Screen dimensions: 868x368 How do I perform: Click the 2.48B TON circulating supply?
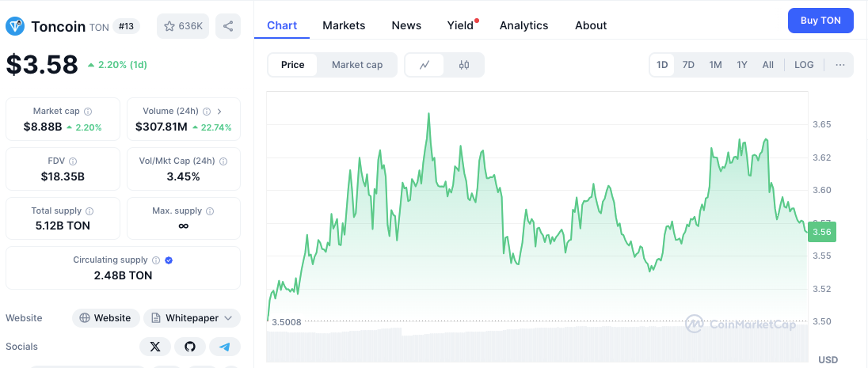point(123,275)
